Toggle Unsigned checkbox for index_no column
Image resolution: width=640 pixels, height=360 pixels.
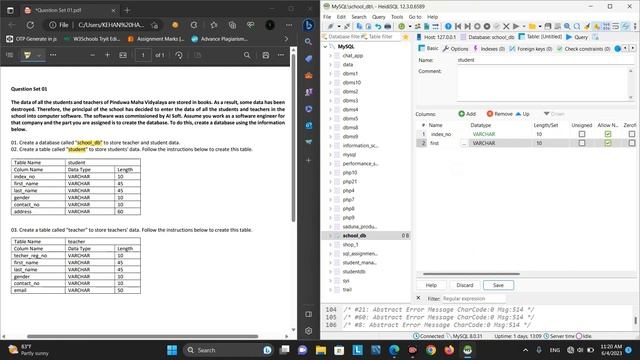(582, 134)
